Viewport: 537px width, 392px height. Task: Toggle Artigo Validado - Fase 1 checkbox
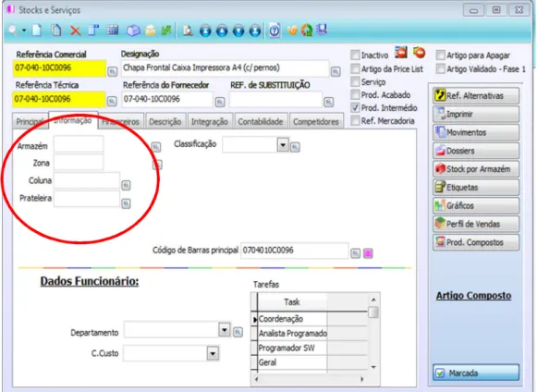[x=441, y=68]
